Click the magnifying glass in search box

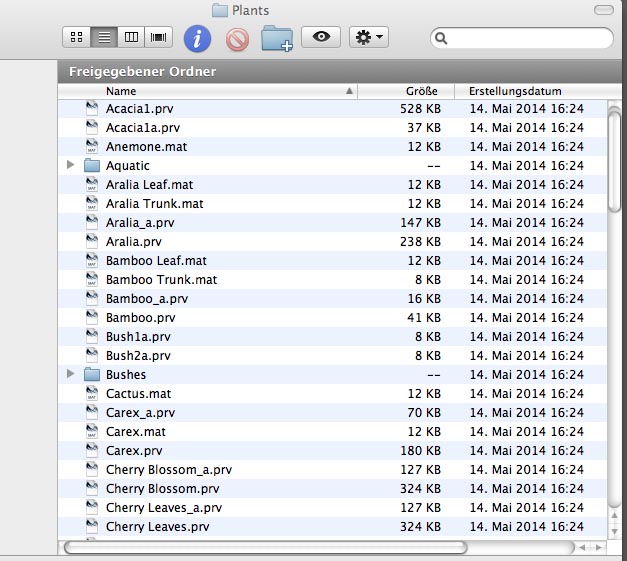click(441, 38)
